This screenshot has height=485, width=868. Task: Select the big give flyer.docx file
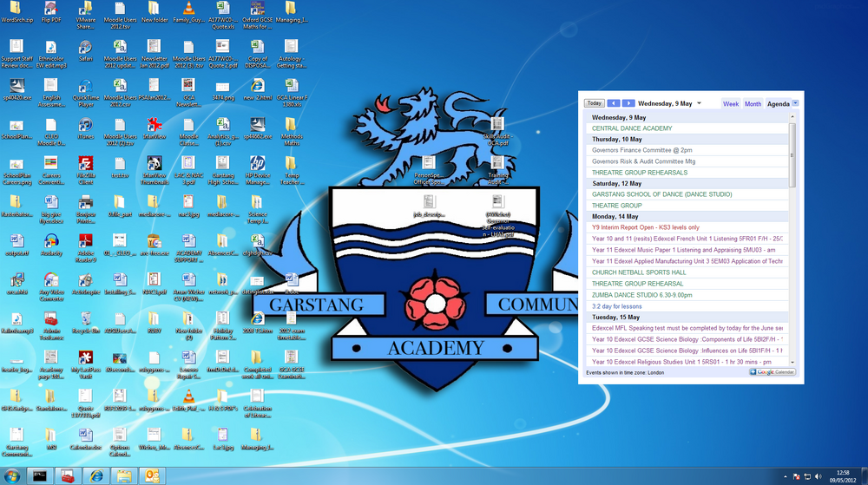coord(51,209)
